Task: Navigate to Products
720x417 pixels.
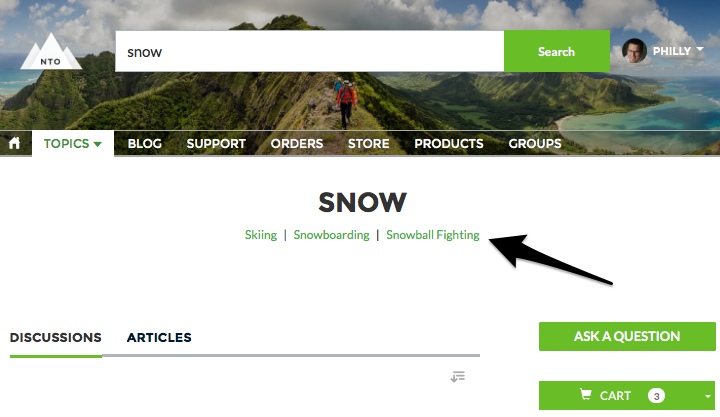Action: click(x=449, y=143)
